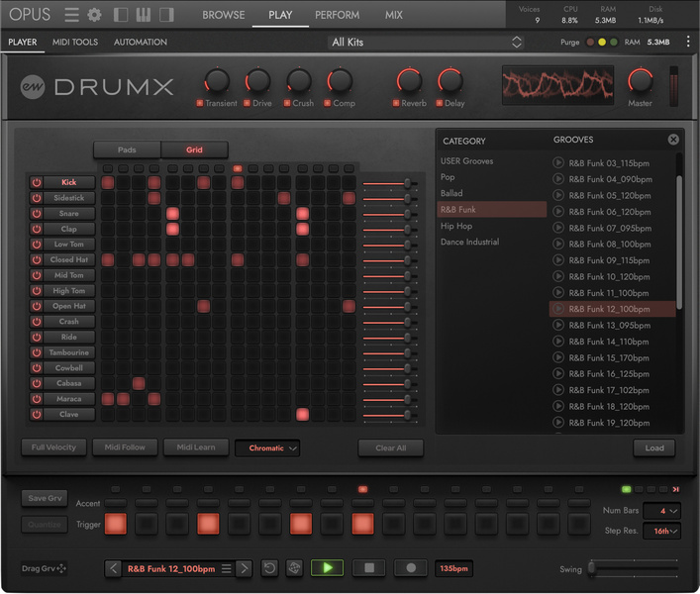Toggle the Snare track power button
This screenshot has width=700, height=594.
pyautogui.click(x=37, y=213)
